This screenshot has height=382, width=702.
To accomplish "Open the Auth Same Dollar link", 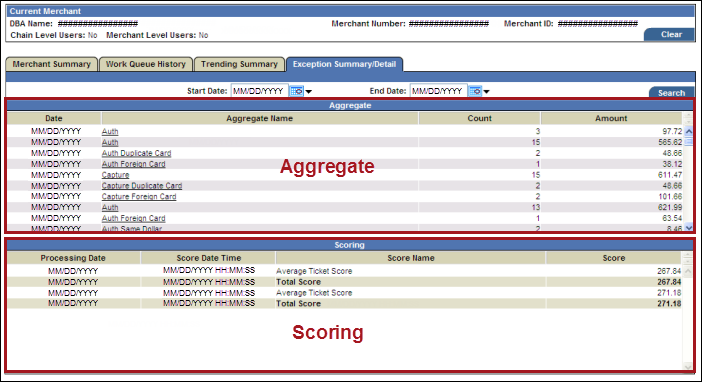I will click(x=132, y=228).
